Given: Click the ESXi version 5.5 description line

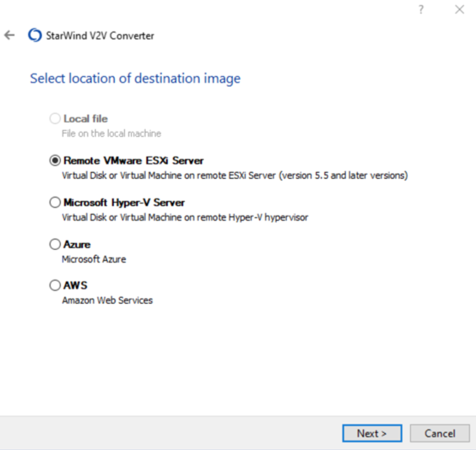Looking at the screenshot, I should coord(235,176).
